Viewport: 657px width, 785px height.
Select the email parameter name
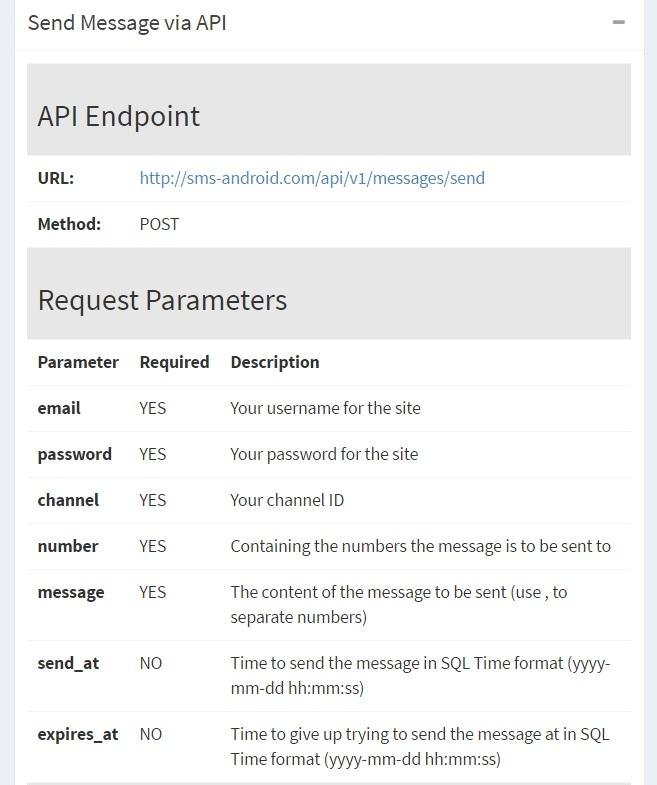59,408
